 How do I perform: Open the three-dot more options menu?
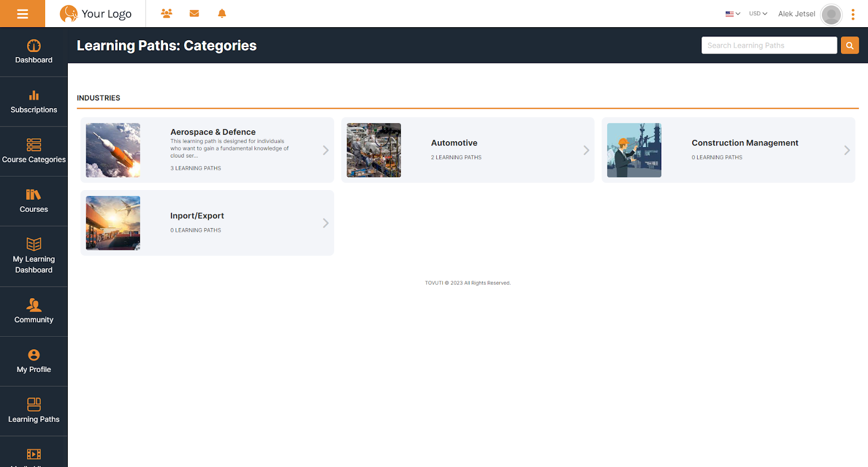pos(853,14)
